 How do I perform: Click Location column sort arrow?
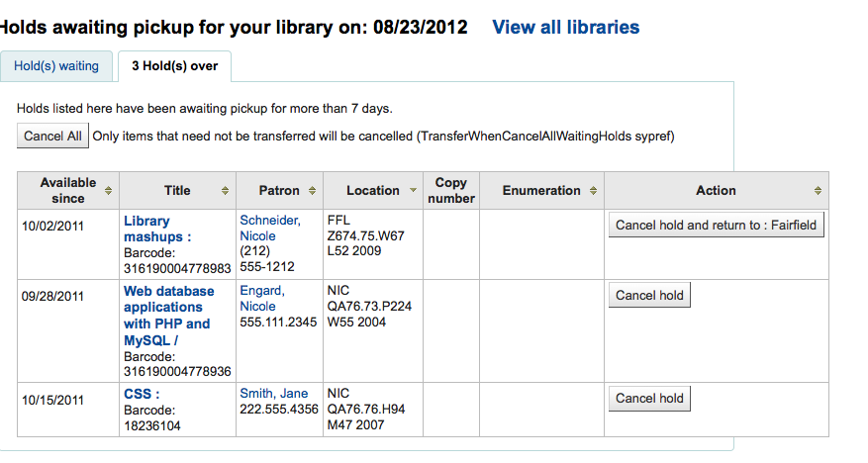[x=411, y=191]
